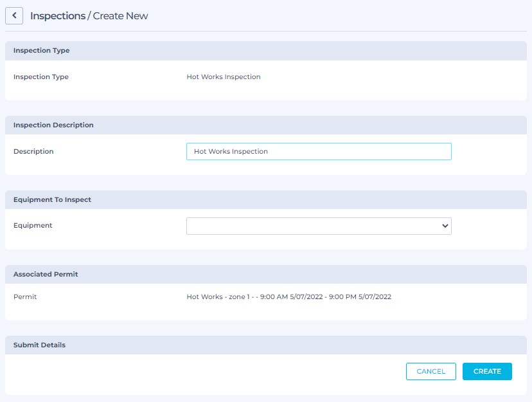Select the Hot Works zone 1 permit text
The image size is (532, 402).
(x=288, y=297)
